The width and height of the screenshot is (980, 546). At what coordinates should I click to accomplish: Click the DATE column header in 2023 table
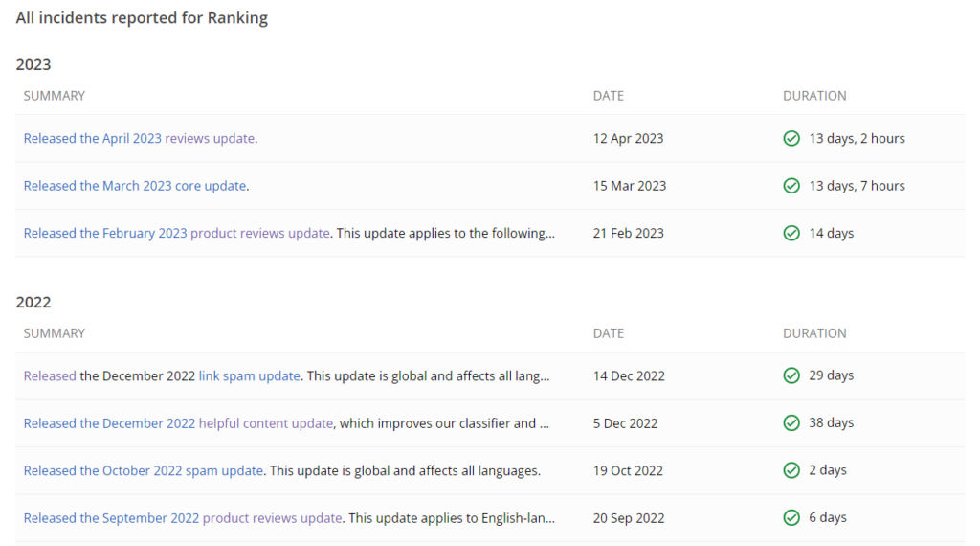tap(608, 96)
